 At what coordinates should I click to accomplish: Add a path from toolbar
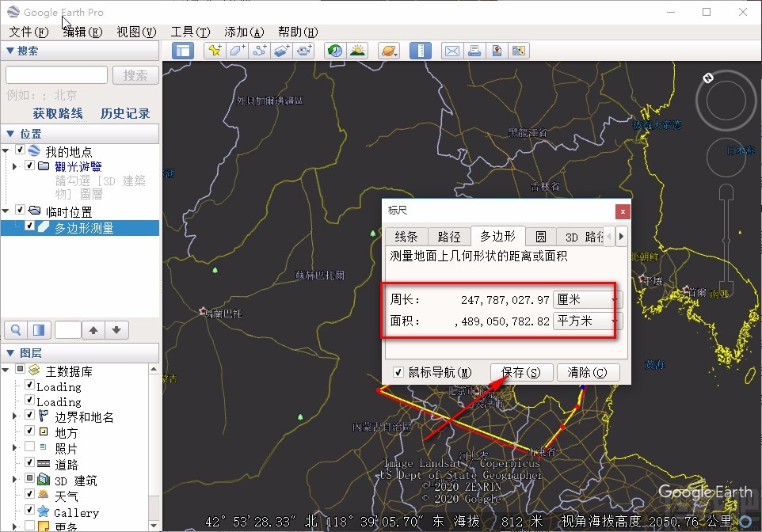click(260, 51)
